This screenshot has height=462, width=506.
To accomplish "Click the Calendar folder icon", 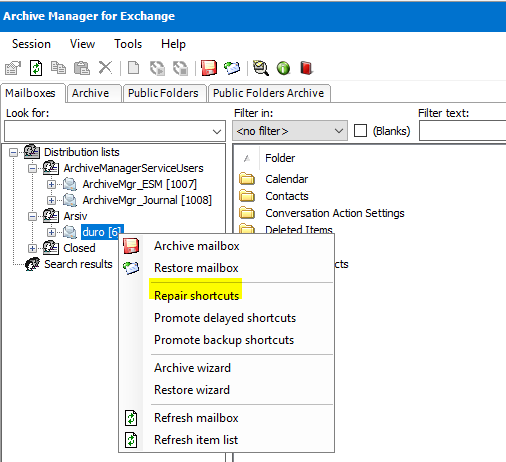I will (247, 179).
